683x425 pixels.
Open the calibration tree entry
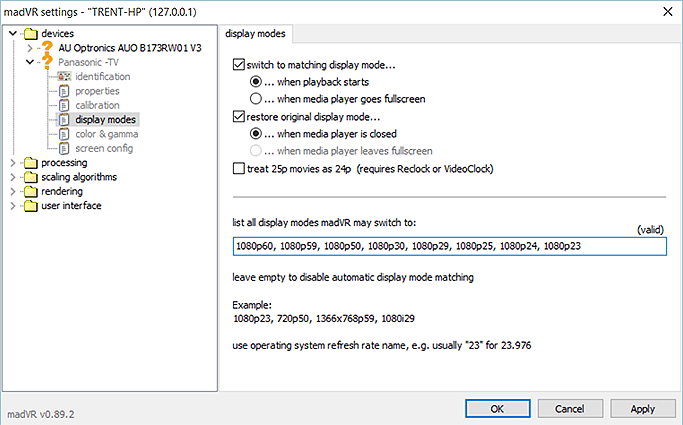[97, 105]
